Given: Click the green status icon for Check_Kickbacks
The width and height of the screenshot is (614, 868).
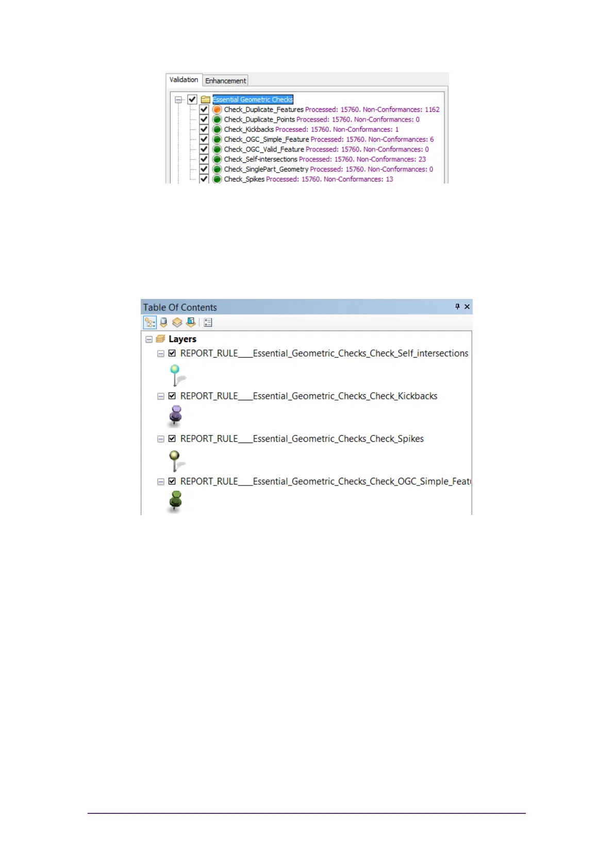Looking at the screenshot, I should [x=217, y=129].
